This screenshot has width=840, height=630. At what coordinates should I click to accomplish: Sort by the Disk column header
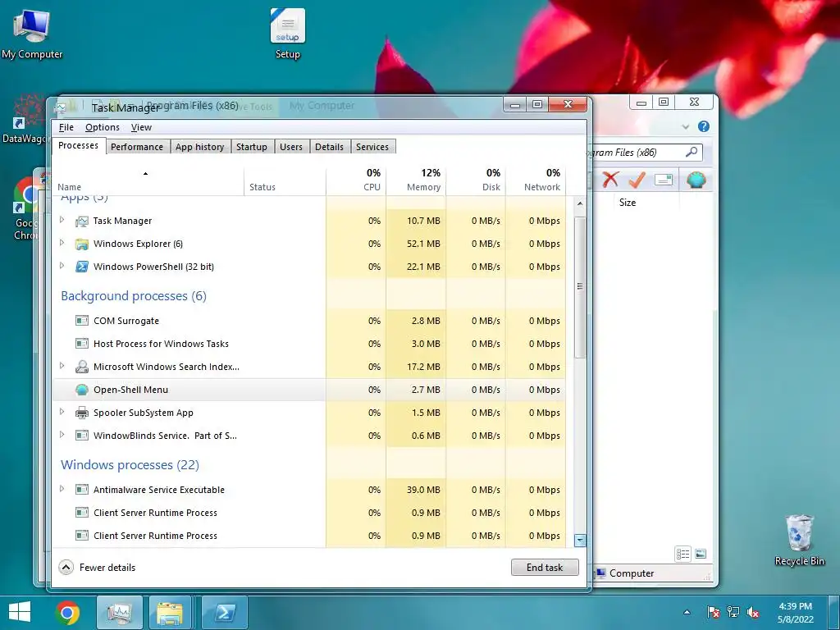[x=476, y=181]
